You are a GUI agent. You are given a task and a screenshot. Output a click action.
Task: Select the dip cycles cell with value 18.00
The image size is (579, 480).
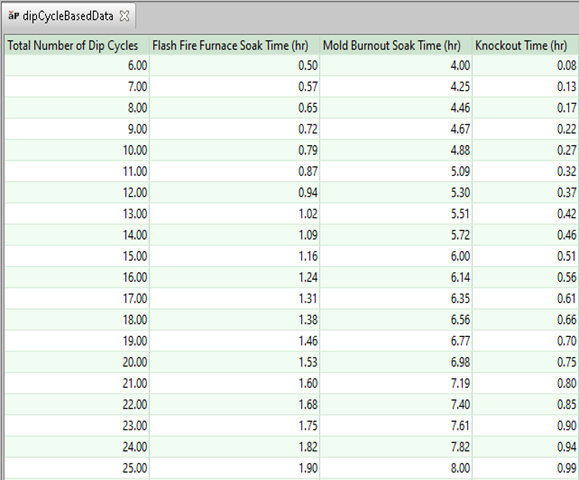(77, 320)
